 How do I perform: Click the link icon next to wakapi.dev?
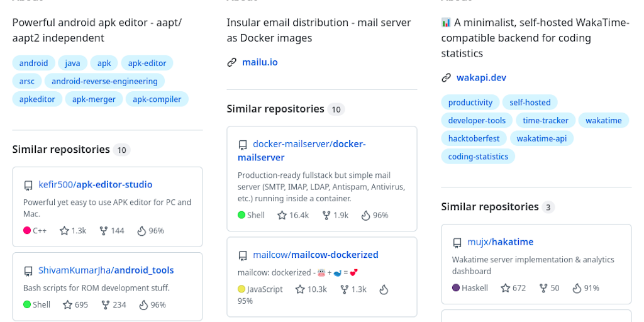pyautogui.click(x=447, y=78)
